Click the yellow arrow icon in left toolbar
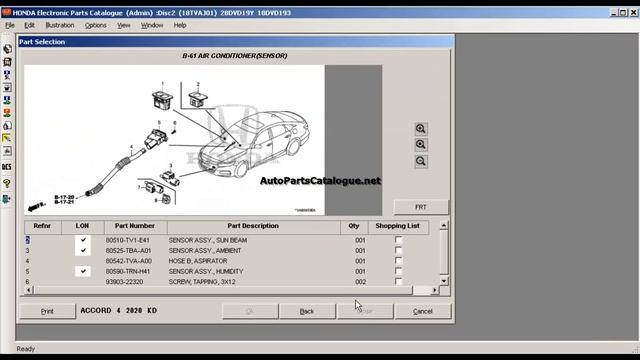The image size is (640, 360). pyautogui.click(x=7, y=138)
